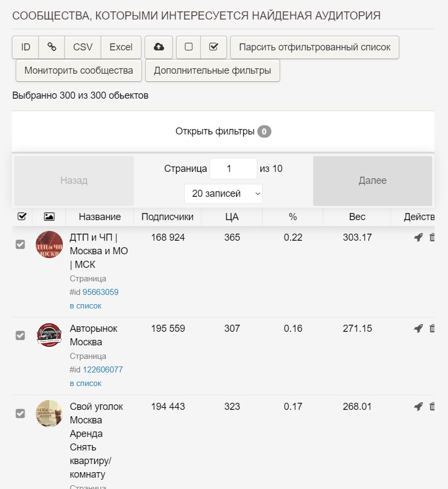This screenshot has width=448, height=489.
Task: Click rocket icon for Свой уголок row
Action: (x=418, y=407)
